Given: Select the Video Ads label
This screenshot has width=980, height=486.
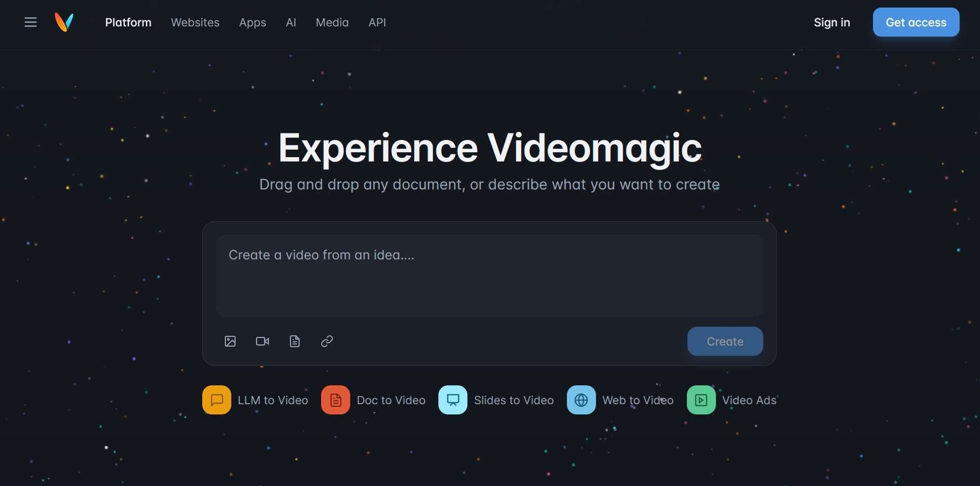Looking at the screenshot, I should tap(749, 400).
